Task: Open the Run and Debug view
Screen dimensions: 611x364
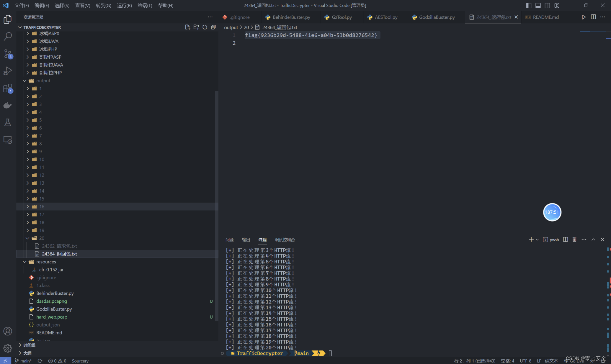Action: point(8,71)
